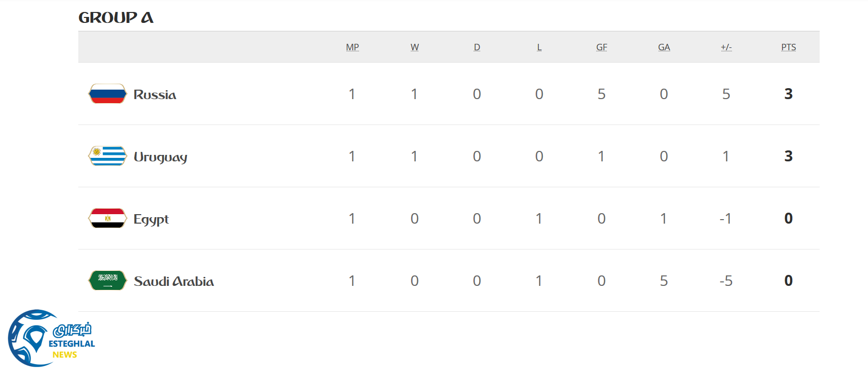Click Saudi Arabia's goal difference value
The image size is (868, 381).
coord(726,281)
